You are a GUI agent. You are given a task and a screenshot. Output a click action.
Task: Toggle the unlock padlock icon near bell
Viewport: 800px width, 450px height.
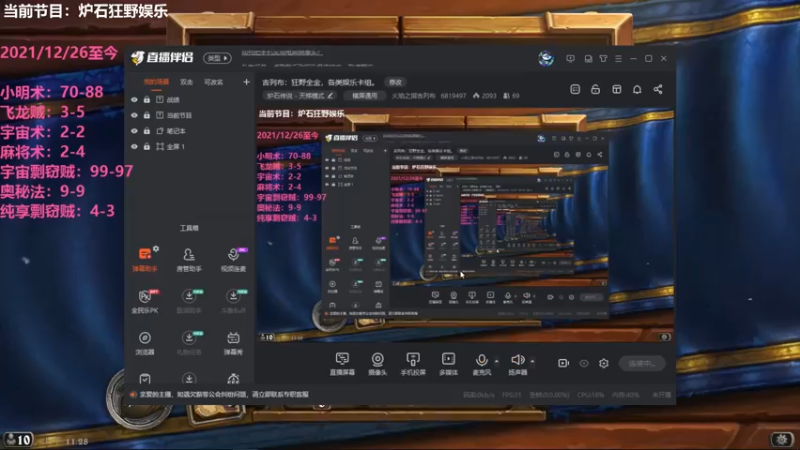(595, 89)
